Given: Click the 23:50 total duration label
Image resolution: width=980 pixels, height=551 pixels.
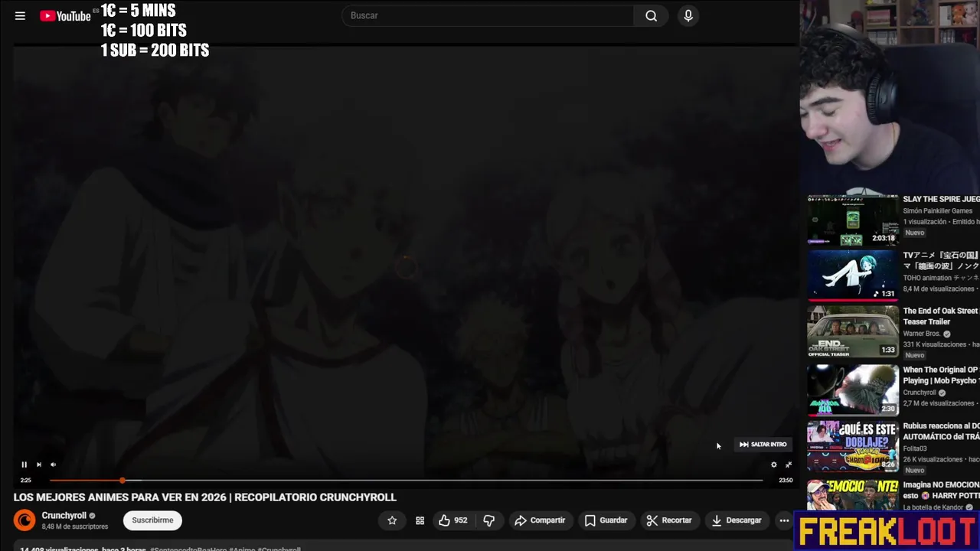Looking at the screenshot, I should tap(786, 481).
